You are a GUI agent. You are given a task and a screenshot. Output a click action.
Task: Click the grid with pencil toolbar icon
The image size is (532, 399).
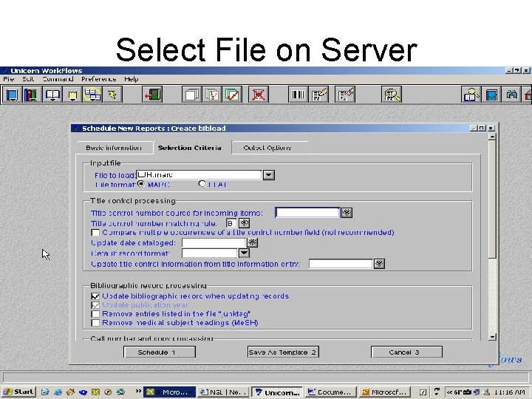pos(318,95)
